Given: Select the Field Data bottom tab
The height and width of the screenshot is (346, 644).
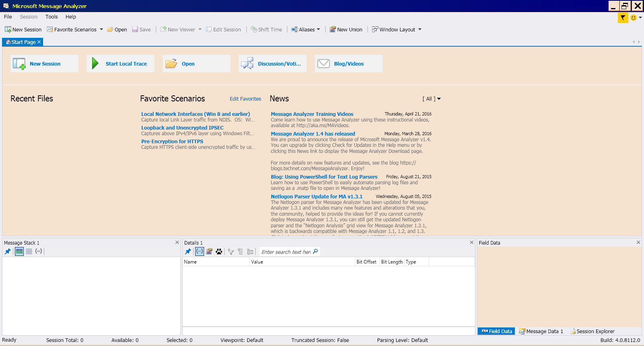Looking at the screenshot, I should point(496,332).
